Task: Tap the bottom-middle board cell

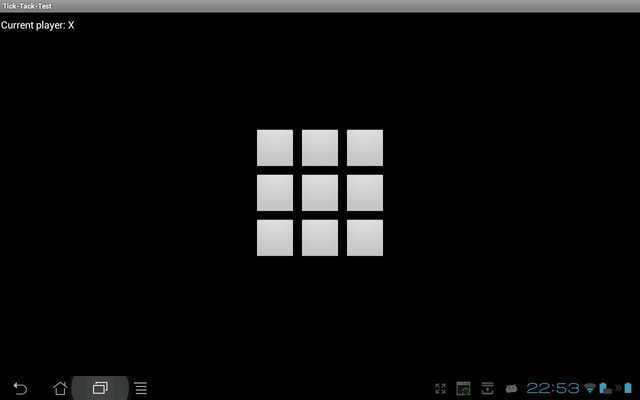Action: tap(320, 238)
